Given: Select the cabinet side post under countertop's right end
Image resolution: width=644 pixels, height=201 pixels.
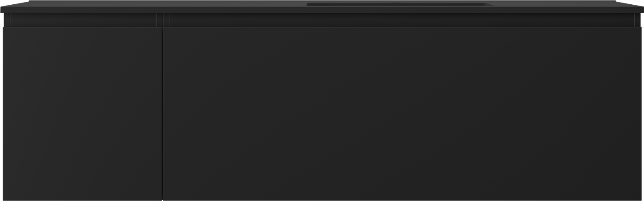Looking at the screenshot, I should 638,20.
